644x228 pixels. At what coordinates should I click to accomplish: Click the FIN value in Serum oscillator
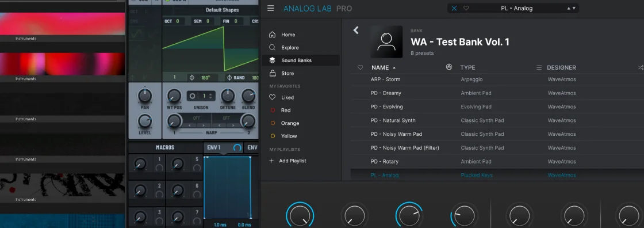(236, 21)
